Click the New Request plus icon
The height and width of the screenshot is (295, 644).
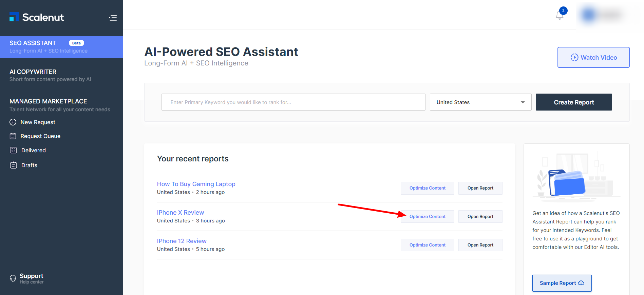click(13, 122)
